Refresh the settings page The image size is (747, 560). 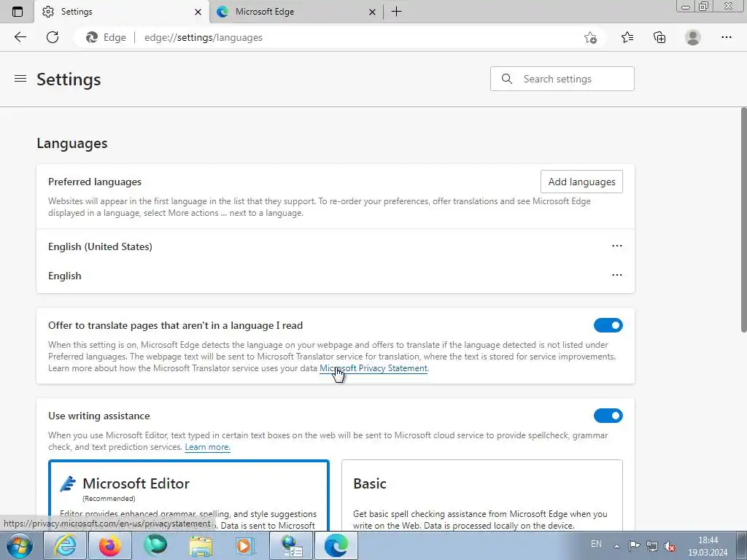coord(53,37)
